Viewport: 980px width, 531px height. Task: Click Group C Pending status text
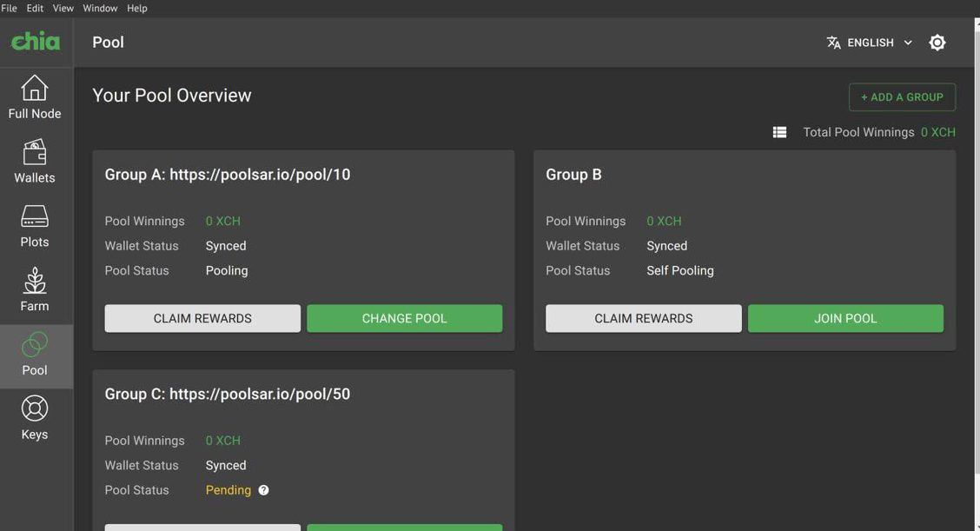[228, 490]
